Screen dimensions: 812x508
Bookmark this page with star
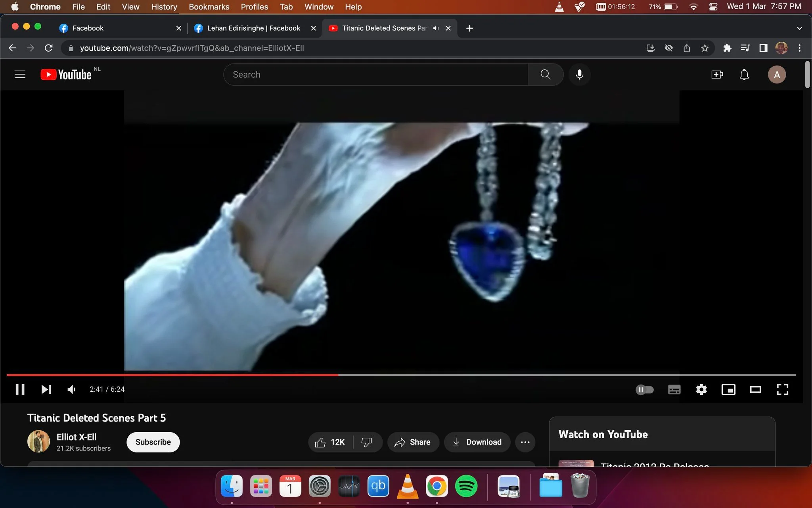[705, 48]
